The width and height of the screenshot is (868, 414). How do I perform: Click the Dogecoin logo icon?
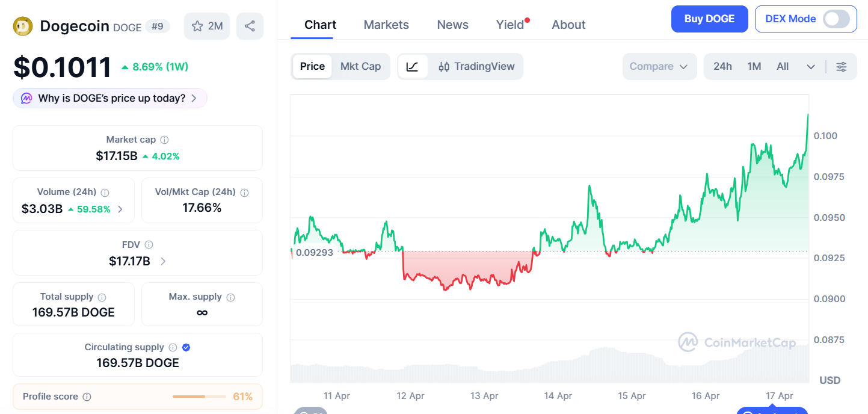point(23,26)
